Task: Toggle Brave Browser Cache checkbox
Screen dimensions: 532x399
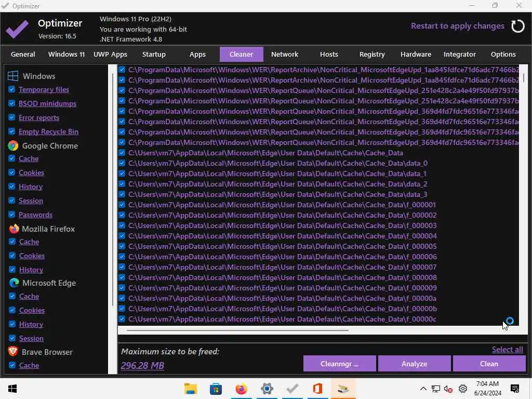Action: click(x=12, y=365)
